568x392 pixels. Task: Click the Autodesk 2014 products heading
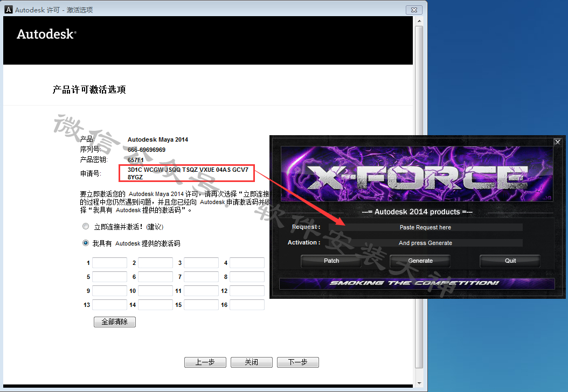(x=417, y=212)
